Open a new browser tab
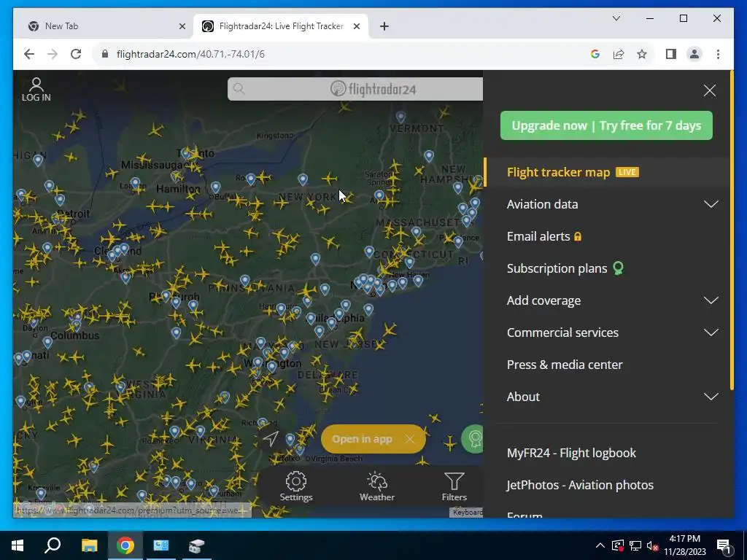Image resolution: width=747 pixels, height=560 pixels. 384,26
